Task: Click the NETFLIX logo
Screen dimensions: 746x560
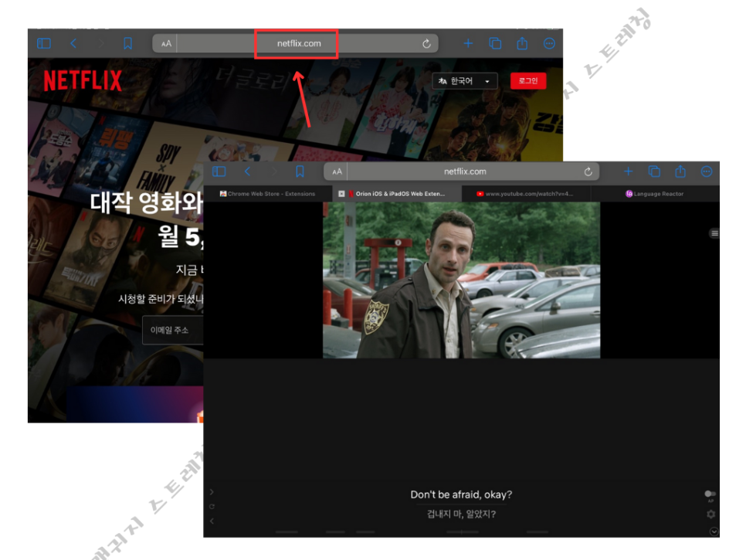Action: (x=83, y=81)
